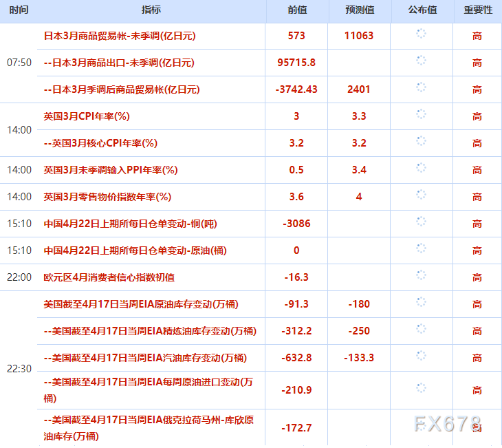502x448 pixels.
Task: Click the 指标 column header
Action: point(151,10)
